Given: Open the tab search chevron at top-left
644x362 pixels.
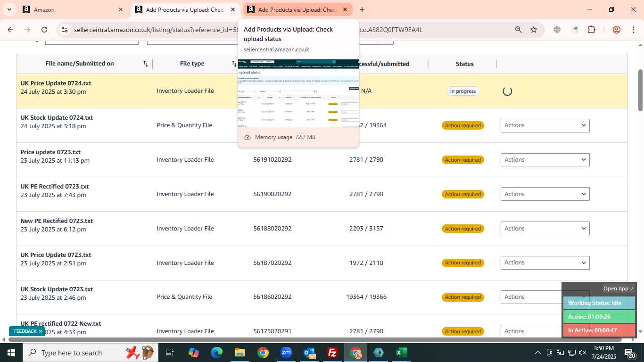Looking at the screenshot, I should [9, 9].
